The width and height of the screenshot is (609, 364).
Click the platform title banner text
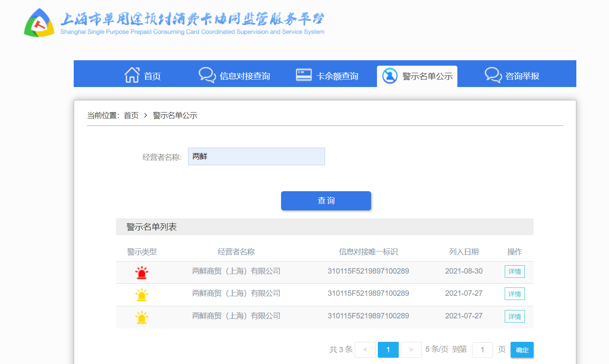click(x=192, y=23)
